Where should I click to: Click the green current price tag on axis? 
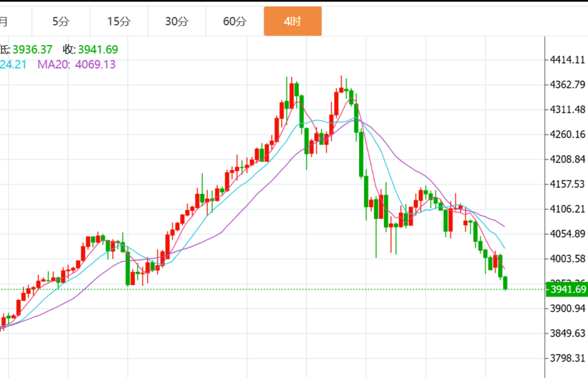pyautogui.click(x=566, y=290)
